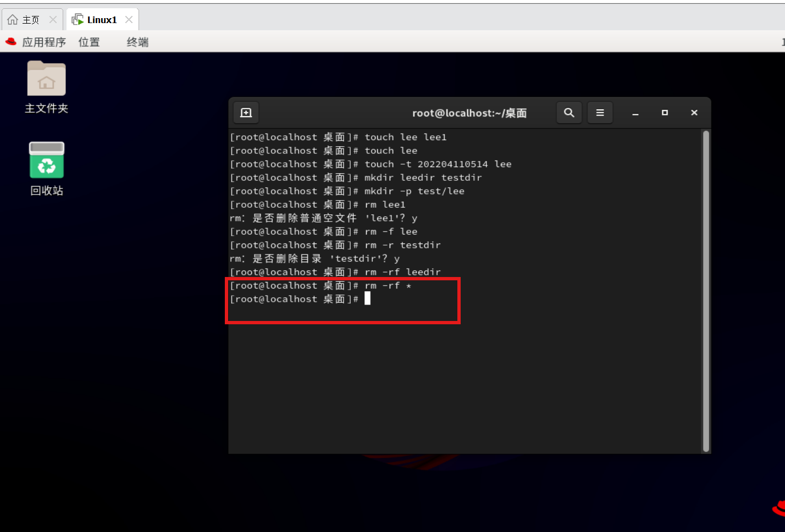This screenshot has width=785, height=532.
Task: Close the terminal window
Action: [x=694, y=113]
